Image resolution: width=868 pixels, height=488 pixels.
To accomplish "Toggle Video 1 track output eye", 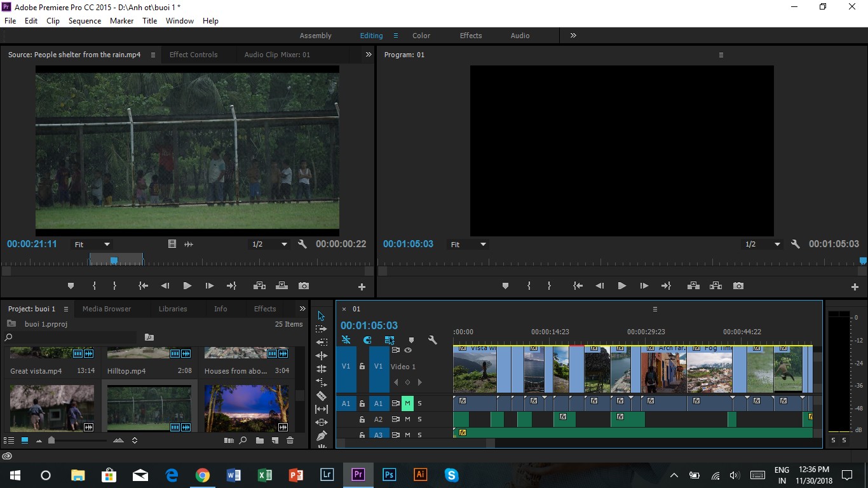I will [x=408, y=350].
